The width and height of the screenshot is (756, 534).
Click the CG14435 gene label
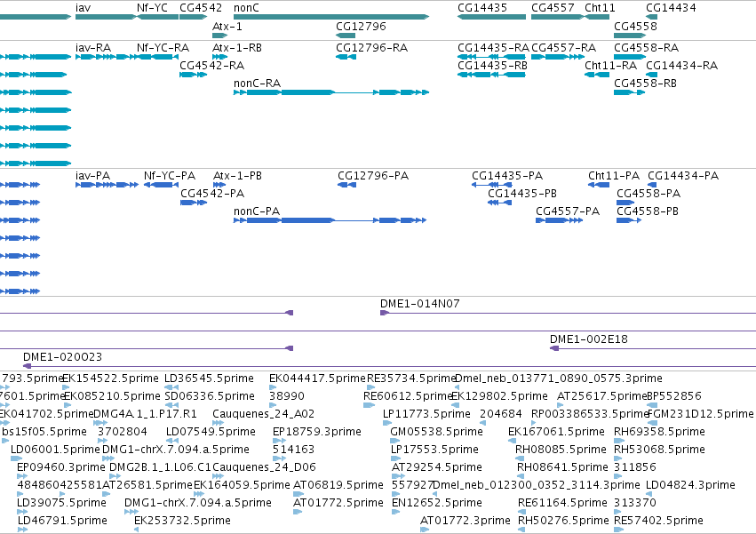(482, 8)
